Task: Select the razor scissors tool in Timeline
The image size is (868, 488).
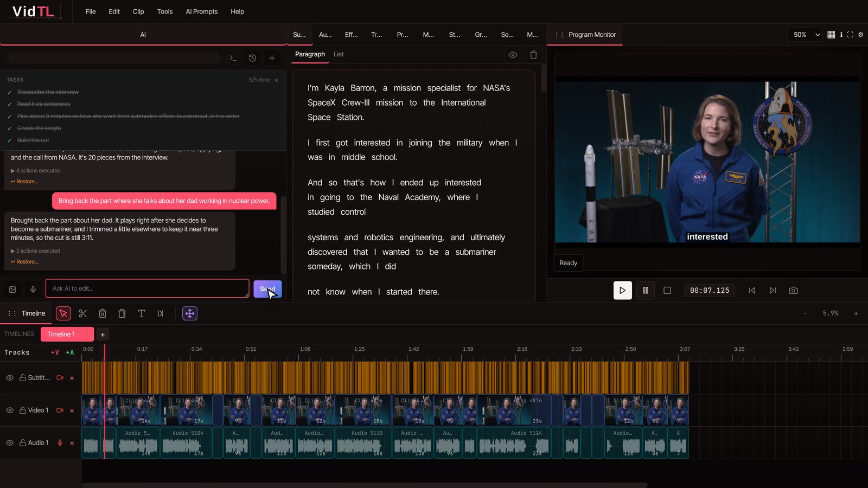Action: [83, 313]
